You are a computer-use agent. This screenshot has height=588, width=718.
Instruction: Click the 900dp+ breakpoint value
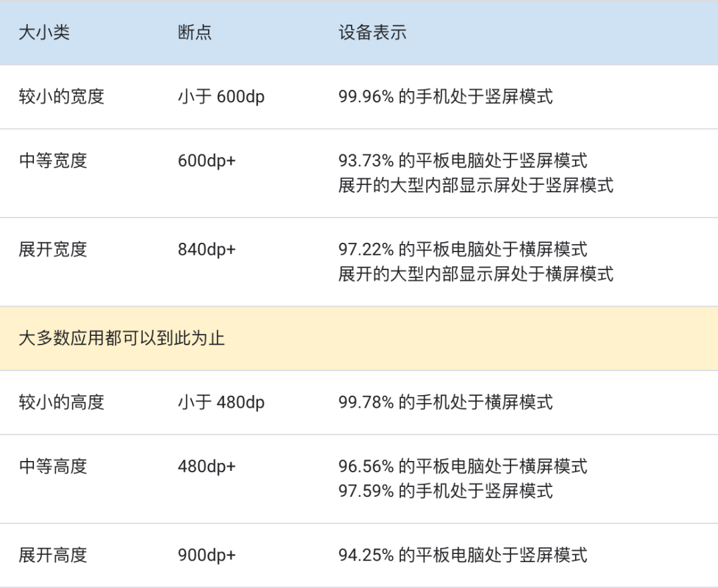pyautogui.click(x=207, y=555)
